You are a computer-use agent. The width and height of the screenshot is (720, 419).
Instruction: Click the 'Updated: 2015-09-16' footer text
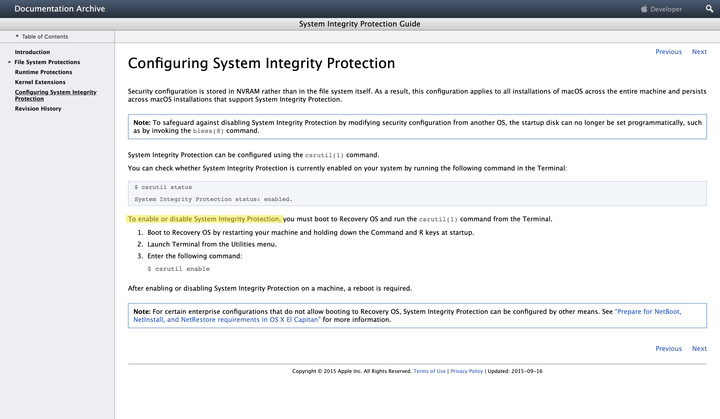pyautogui.click(x=515, y=371)
